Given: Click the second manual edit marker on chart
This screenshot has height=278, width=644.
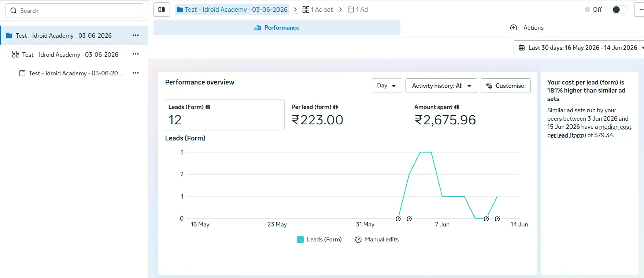Looking at the screenshot, I should click(x=409, y=219).
